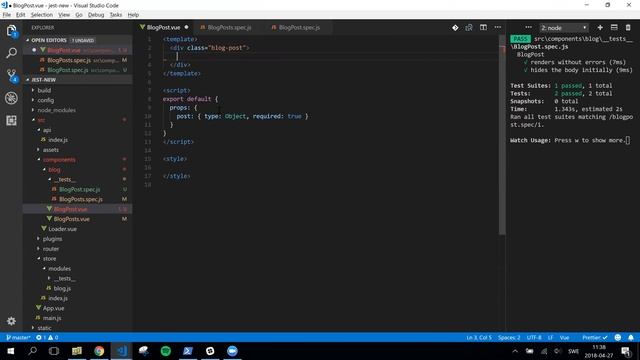Open Spotify from the taskbar
This screenshot has width=640, height=360.
point(166,351)
